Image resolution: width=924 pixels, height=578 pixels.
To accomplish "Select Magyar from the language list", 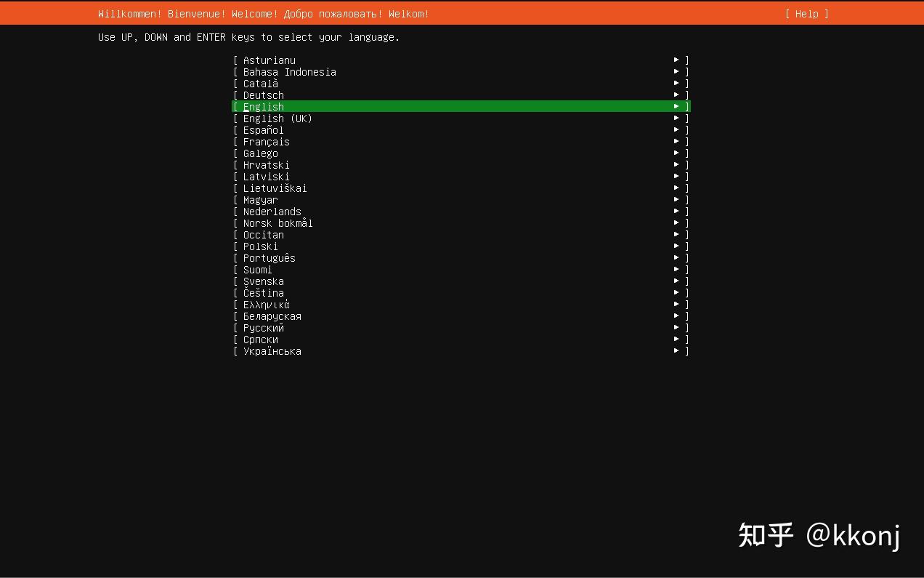I will [259, 199].
